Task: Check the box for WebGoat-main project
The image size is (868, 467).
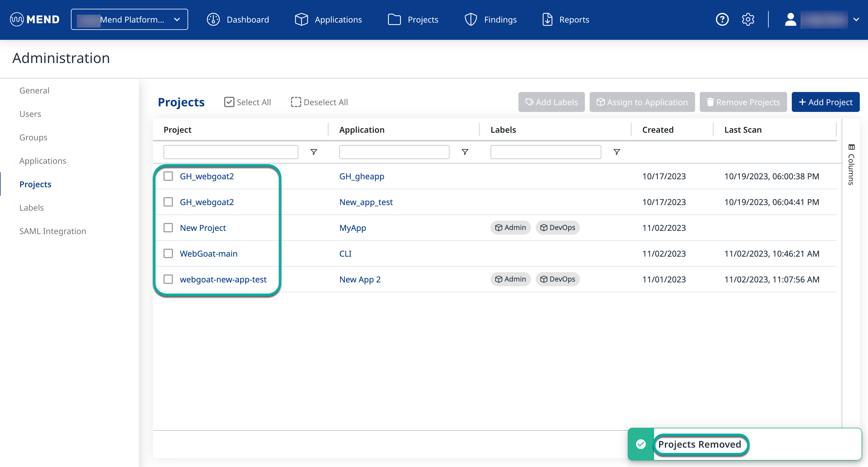Action: [x=168, y=253]
